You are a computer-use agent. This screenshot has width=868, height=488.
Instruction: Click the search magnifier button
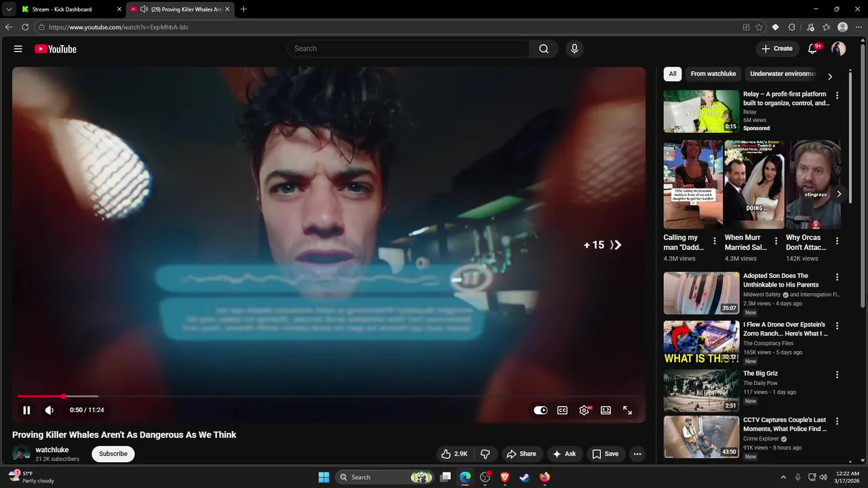tap(544, 49)
